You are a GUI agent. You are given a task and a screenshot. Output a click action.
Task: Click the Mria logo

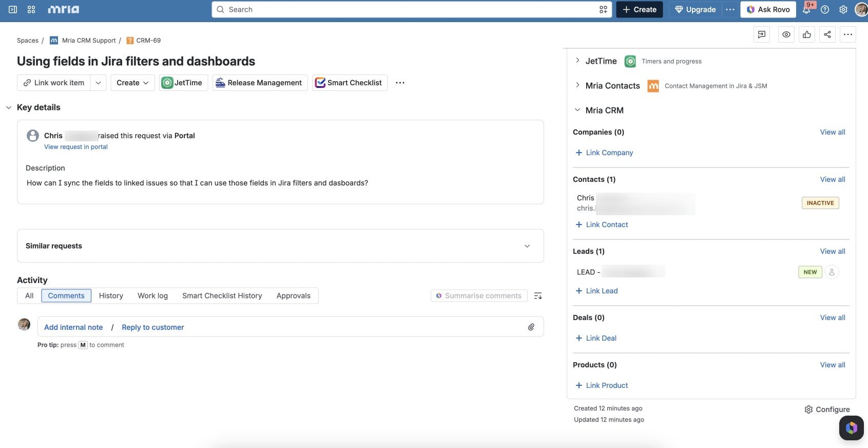[x=63, y=9]
